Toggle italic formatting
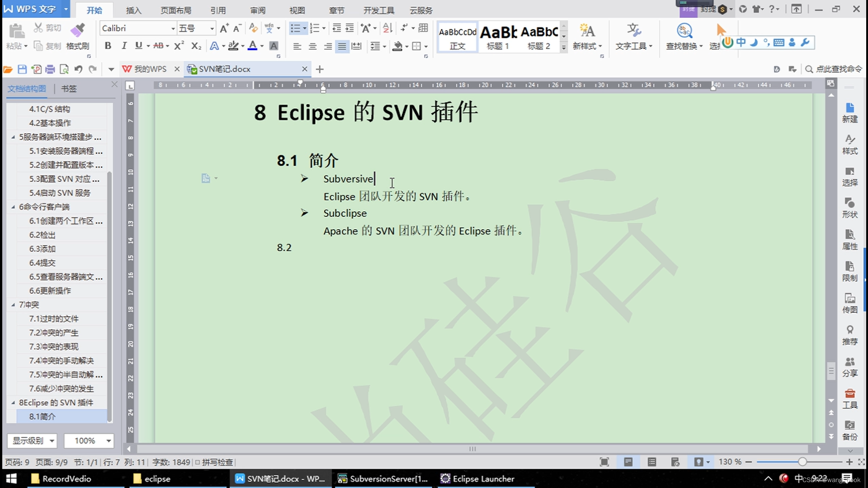The height and width of the screenshot is (488, 868). [x=124, y=46]
